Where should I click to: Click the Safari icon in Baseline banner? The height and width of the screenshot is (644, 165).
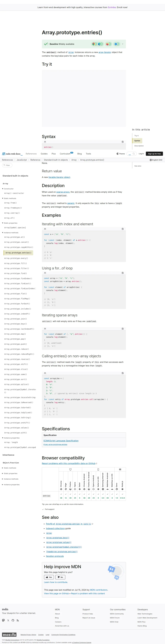pyautogui.click(x=116, y=44)
